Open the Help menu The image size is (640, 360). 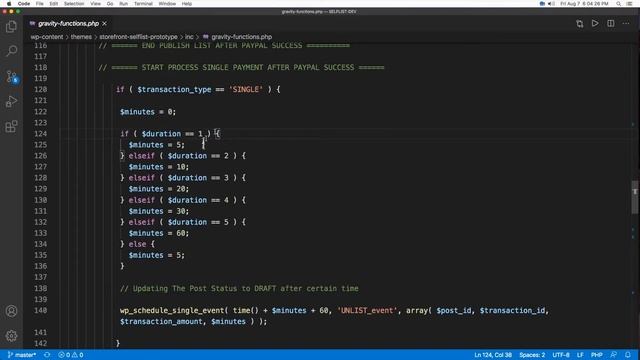(187, 4)
